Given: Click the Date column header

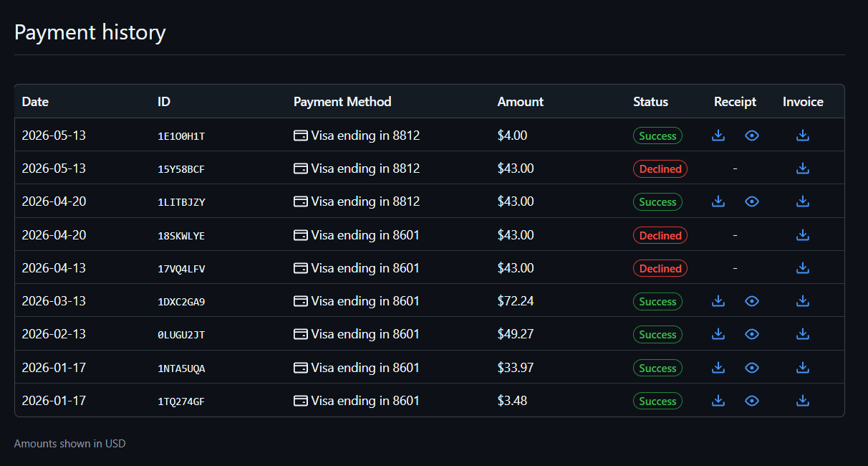Looking at the screenshot, I should (35, 102).
